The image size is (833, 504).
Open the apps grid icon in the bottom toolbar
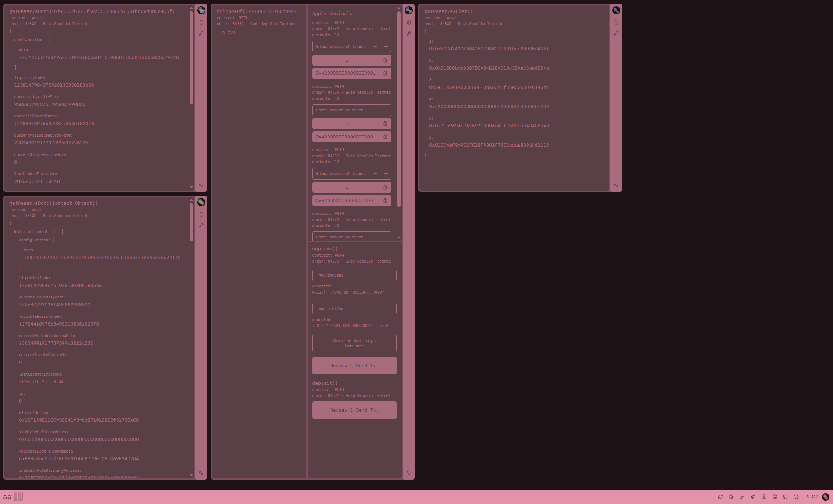pos(785,497)
